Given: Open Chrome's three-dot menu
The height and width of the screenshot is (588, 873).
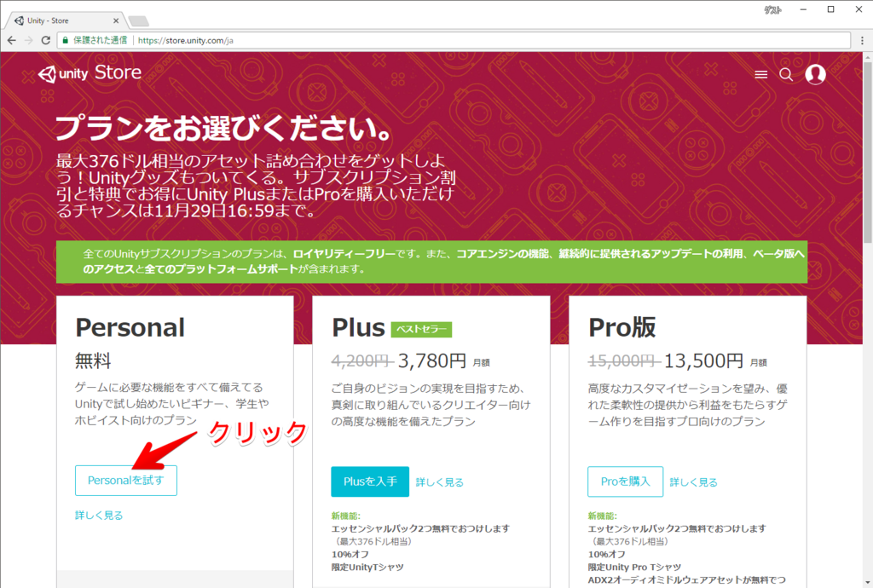Looking at the screenshot, I should click(862, 40).
